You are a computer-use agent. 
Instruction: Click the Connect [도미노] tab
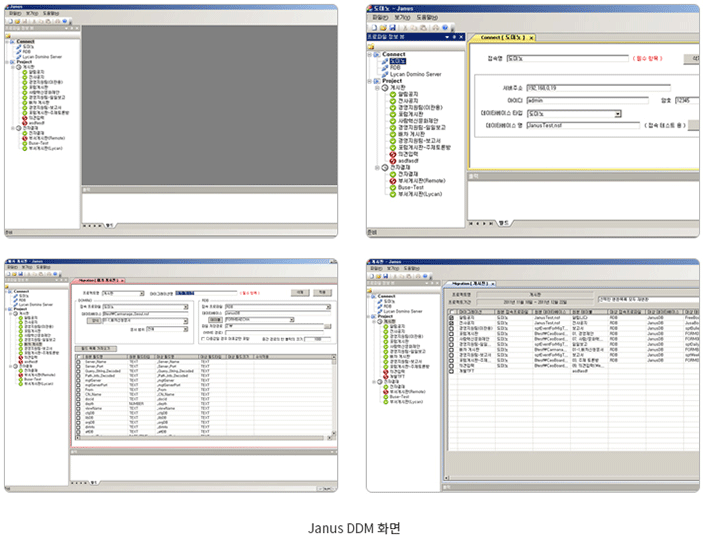click(503, 38)
